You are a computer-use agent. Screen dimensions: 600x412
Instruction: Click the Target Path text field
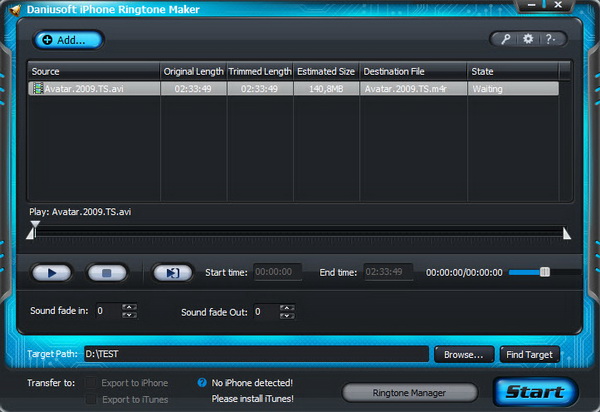255,354
